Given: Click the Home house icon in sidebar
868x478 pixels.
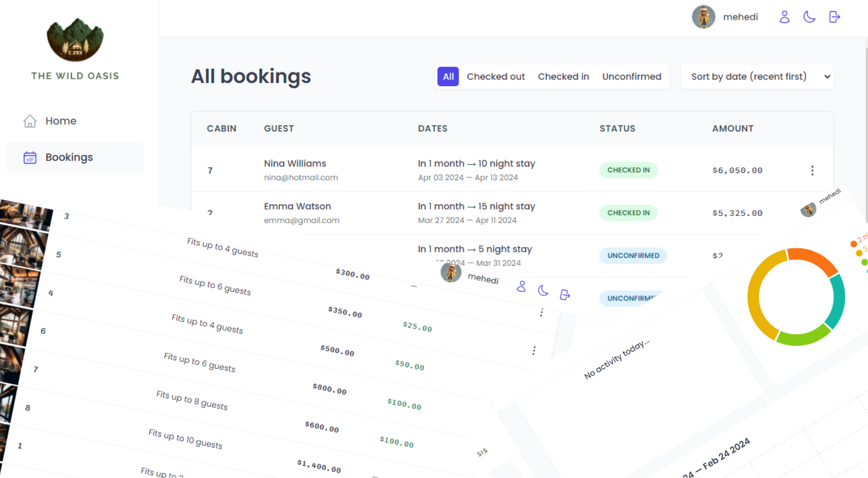Looking at the screenshot, I should tap(30, 121).
